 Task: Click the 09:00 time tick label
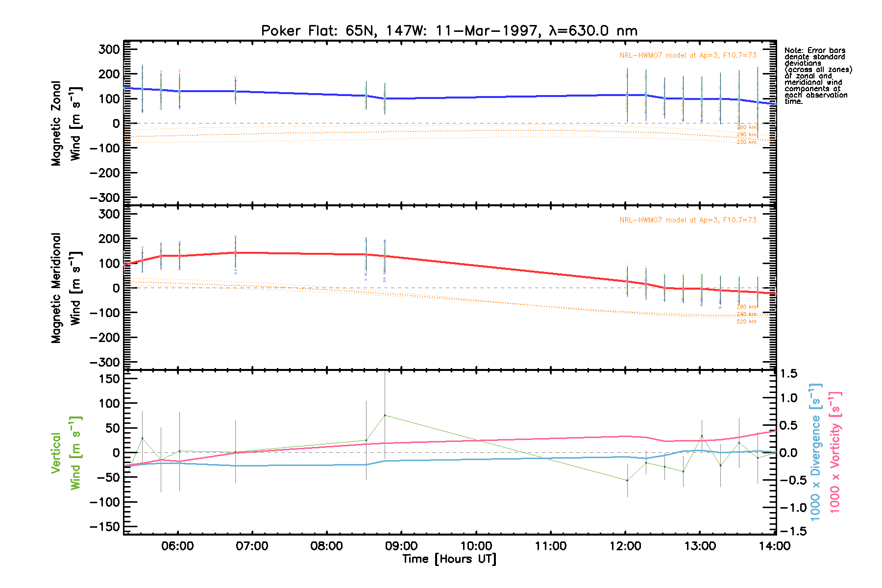(401, 546)
